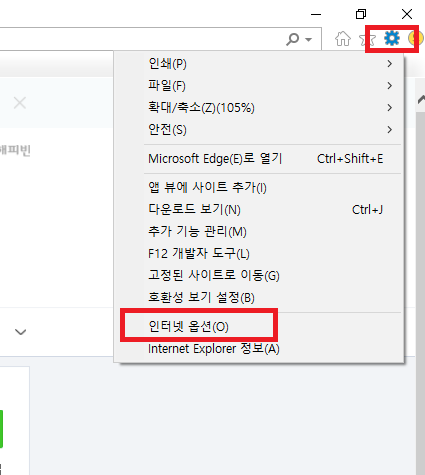Open Favorites with the star icon

[367, 39]
